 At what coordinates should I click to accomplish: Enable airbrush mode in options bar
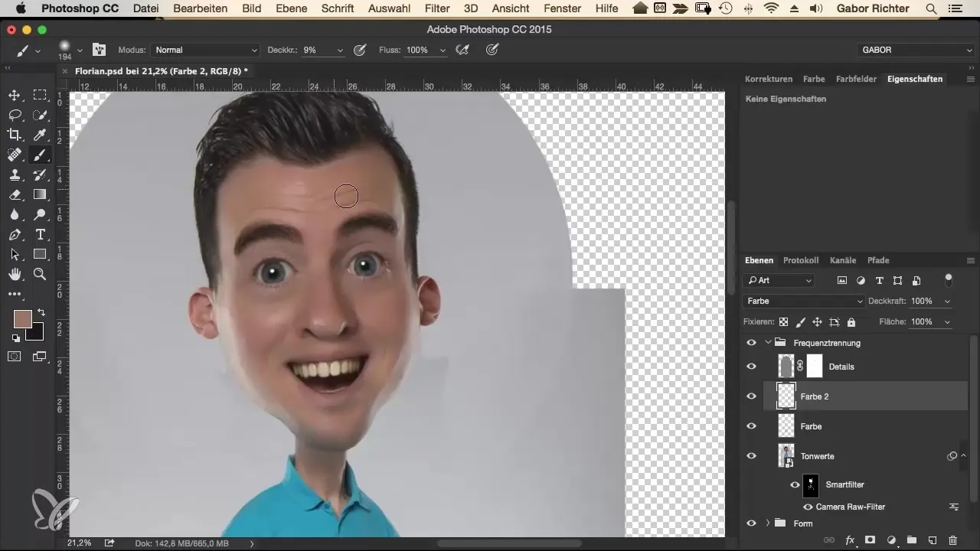point(462,50)
